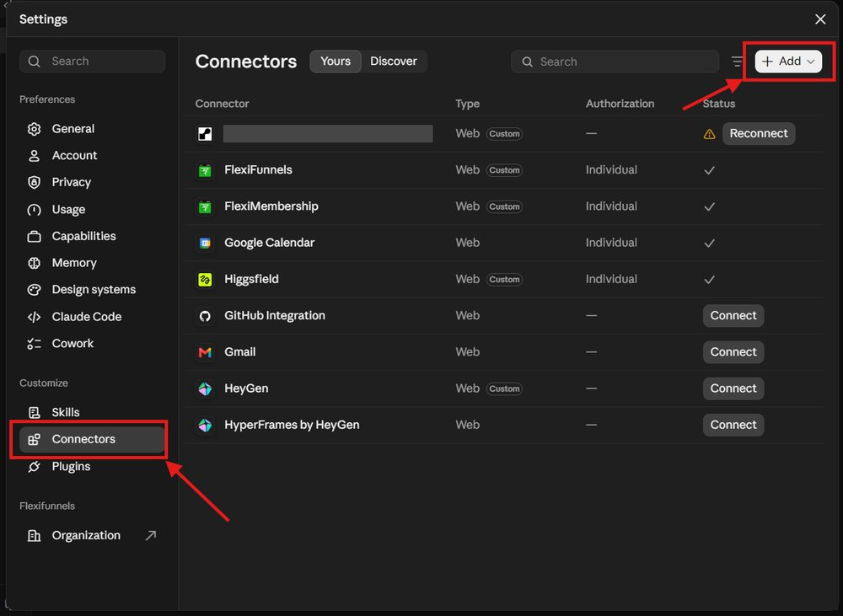Click the external-link arrow beside Organization
Viewport: 843px width, 616px height.
coord(151,535)
